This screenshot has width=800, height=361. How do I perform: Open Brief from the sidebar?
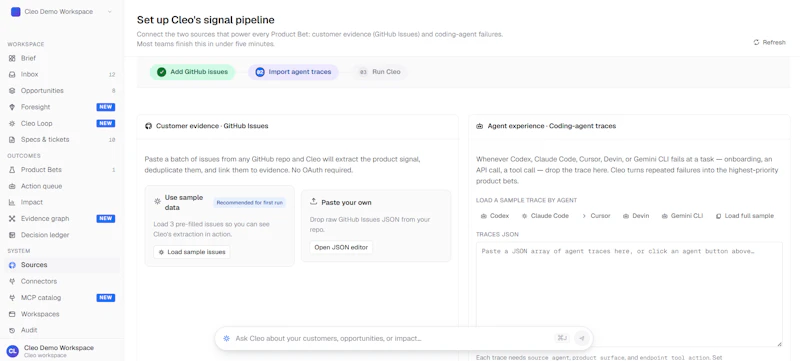[x=61, y=58]
